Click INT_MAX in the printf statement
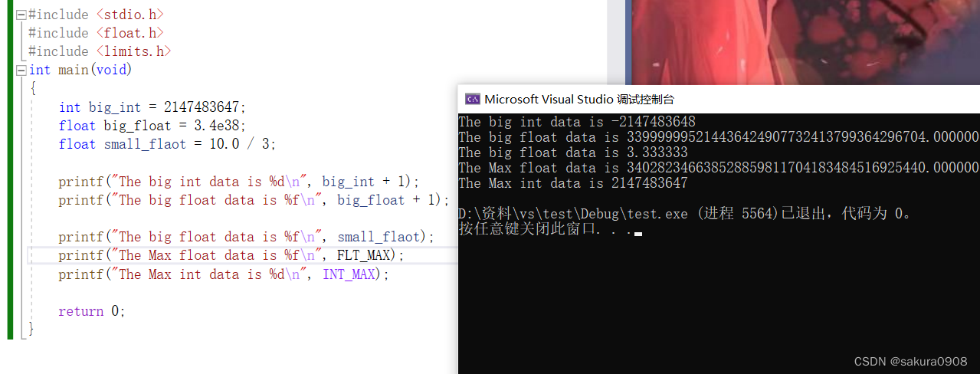 pos(349,274)
